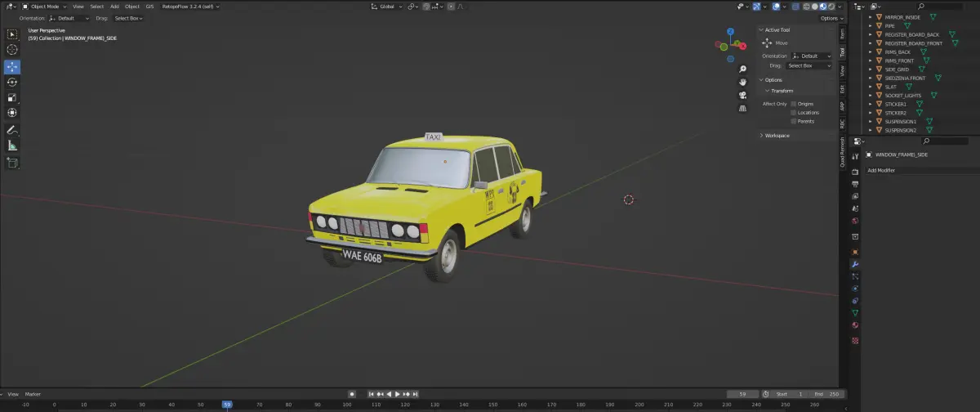Click the current frame marker 59 on timeline
Screen dimensions: 980x412
point(227,405)
